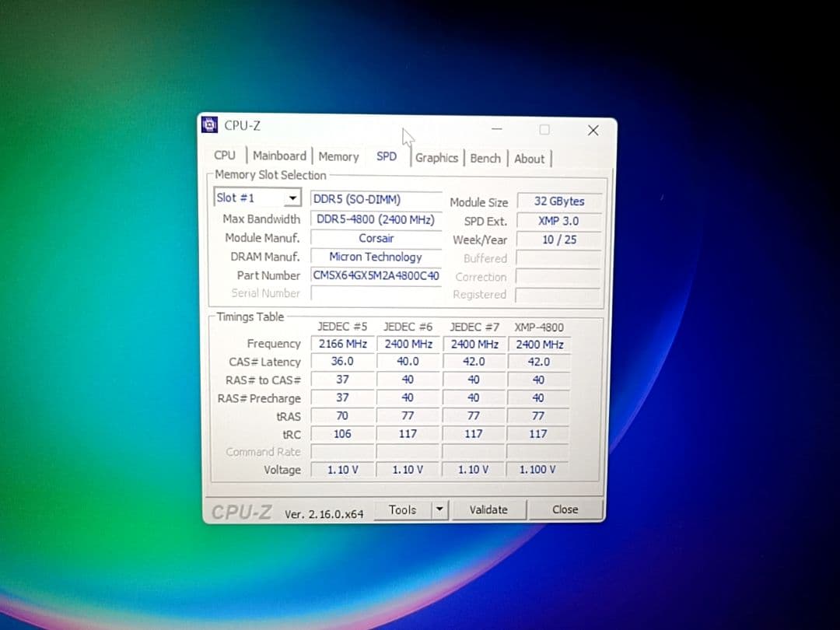Click the CPU-Z icon in the title bar
The height and width of the screenshot is (630, 840).
click(209, 124)
